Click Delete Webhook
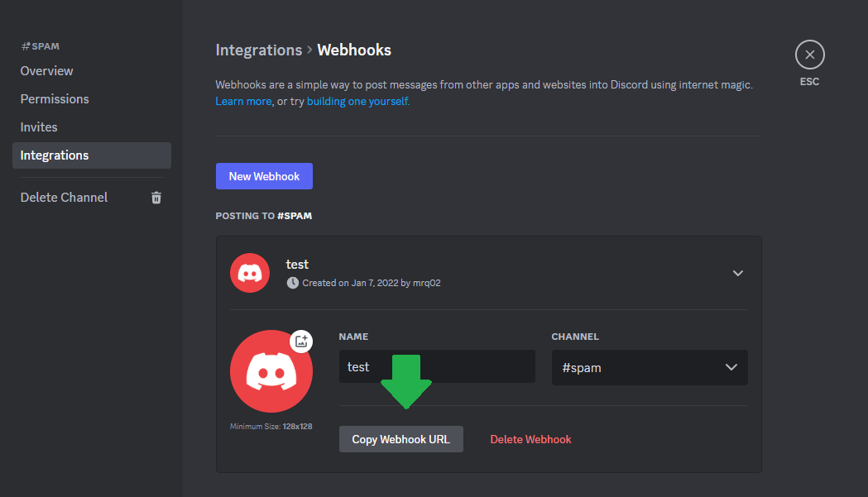This screenshot has width=868, height=497. click(x=530, y=439)
